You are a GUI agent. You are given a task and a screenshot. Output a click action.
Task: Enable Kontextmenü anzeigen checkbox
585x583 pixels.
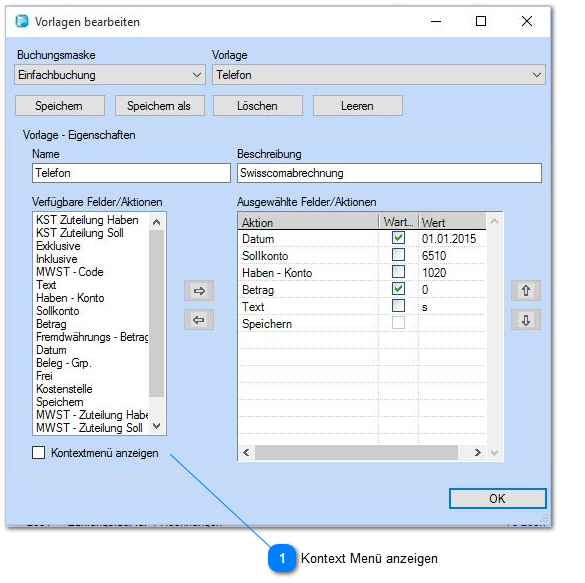(x=38, y=452)
